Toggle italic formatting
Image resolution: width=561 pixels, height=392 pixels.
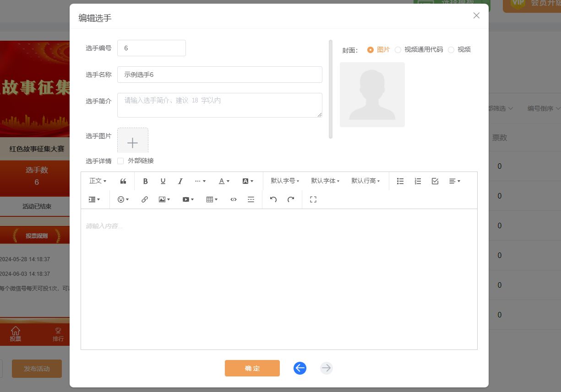click(x=180, y=181)
